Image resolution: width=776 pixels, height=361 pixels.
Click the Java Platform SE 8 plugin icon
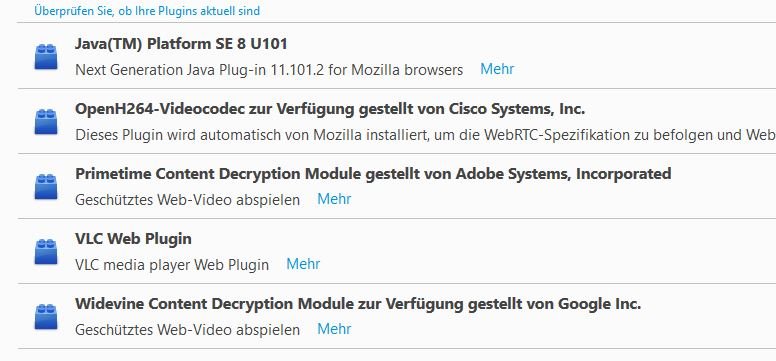[46, 56]
